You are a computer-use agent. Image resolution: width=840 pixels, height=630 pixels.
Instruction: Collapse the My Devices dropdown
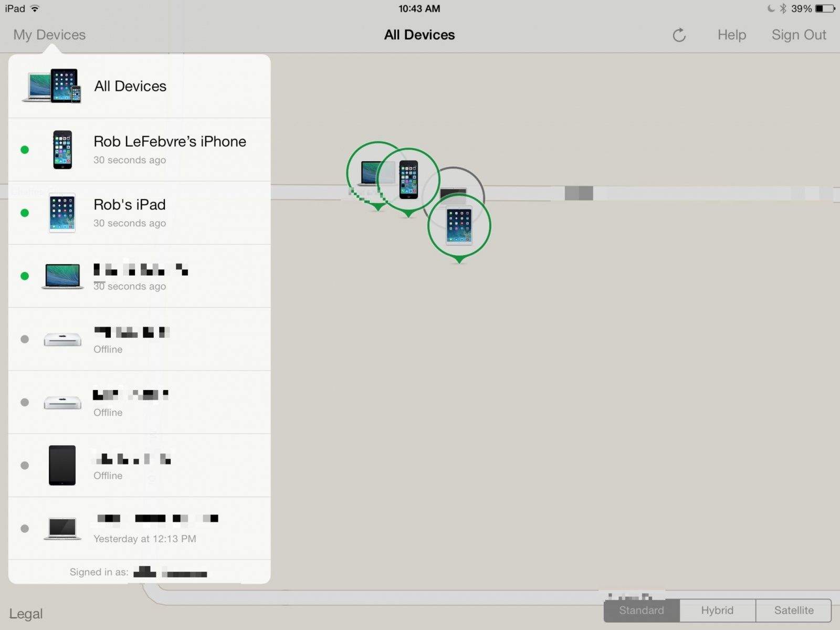point(49,35)
